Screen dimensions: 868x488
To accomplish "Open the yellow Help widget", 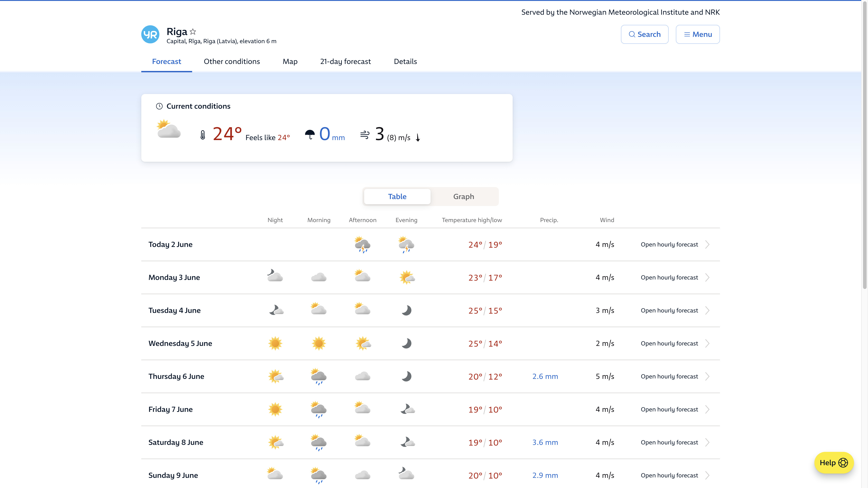I will pyautogui.click(x=834, y=462).
